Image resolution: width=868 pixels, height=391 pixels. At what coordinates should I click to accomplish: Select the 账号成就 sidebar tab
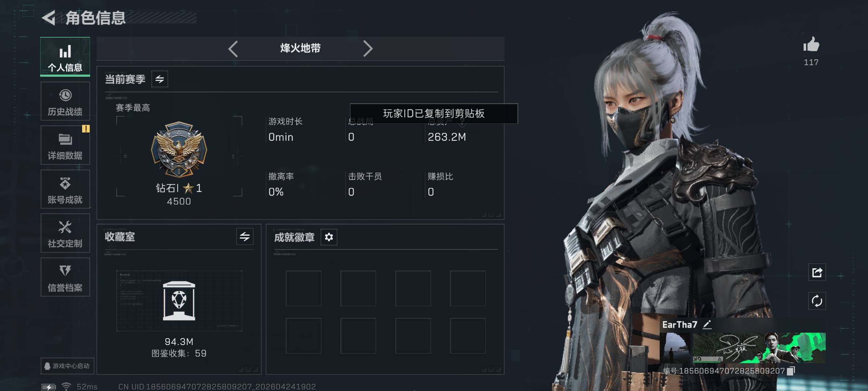pyautogui.click(x=65, y=189)
